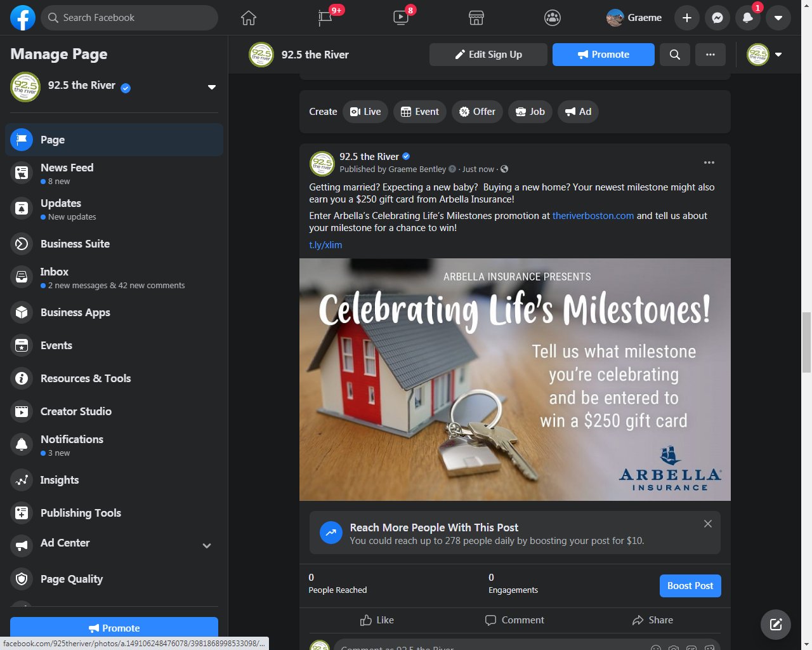Open the Account dropdown arrow
The width and height of the screenshot is (812, 650).
click(x=778, y=18)
